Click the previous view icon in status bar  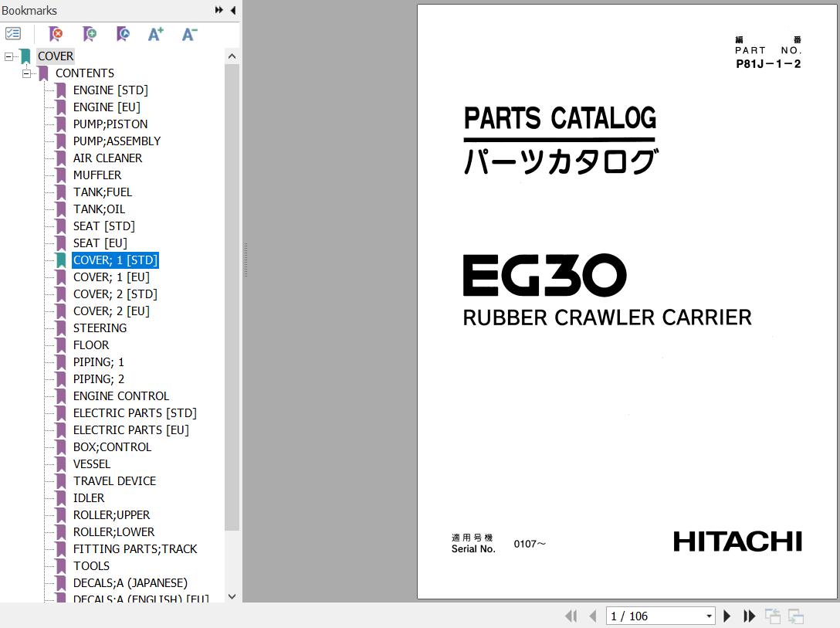(772, 616)
